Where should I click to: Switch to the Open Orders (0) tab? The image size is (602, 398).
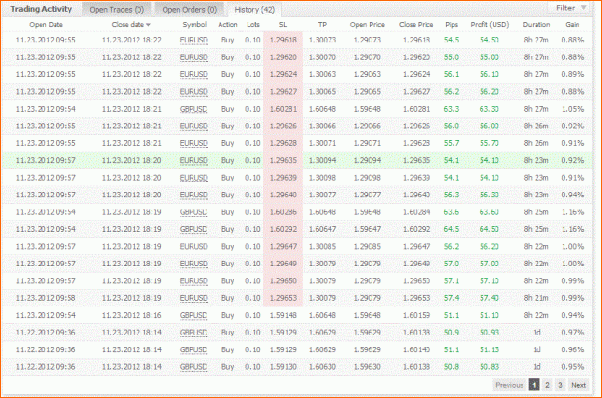click(189, 10)
